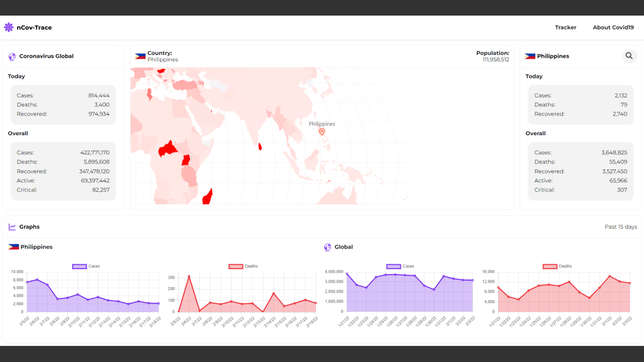Click global critical value 82,257
Viewport: 644px width, 362px height.
pos(101,190)
